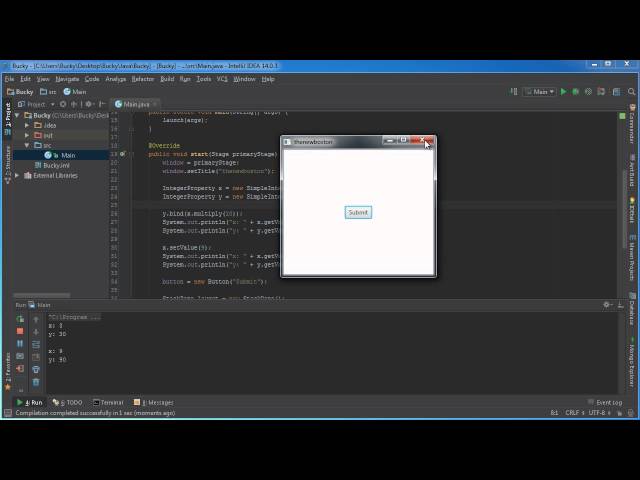Click the Make Project build icon

514,92
